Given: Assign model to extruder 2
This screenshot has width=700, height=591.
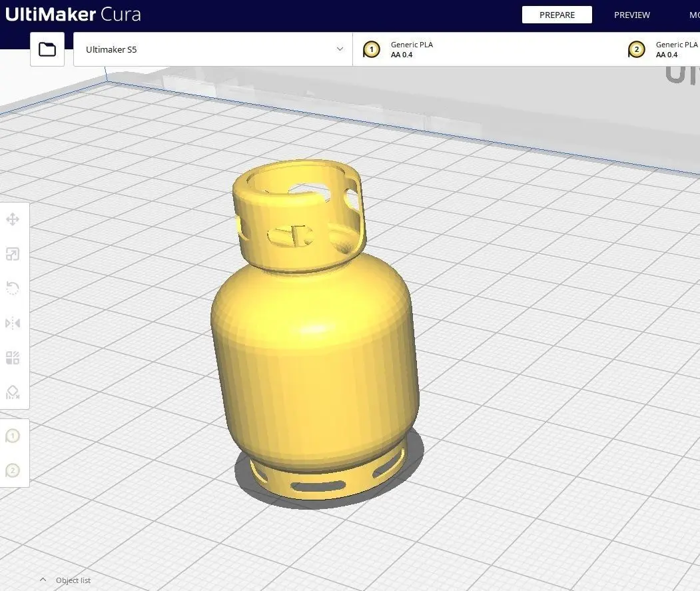Looking at the screenshot, I should coord(13,470).
